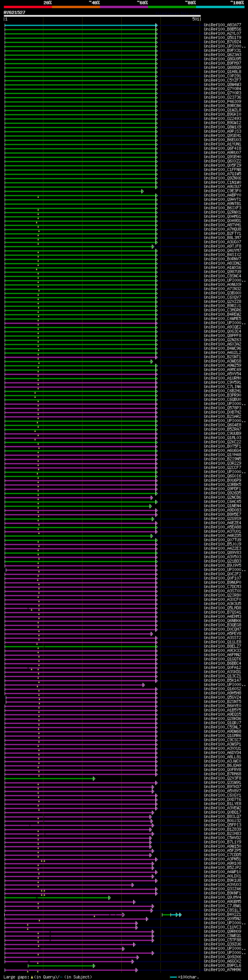This screenshot has width=248, height=980.
Task: Select hit label UniRef100_Q8GU95
Action: [222, 59]
